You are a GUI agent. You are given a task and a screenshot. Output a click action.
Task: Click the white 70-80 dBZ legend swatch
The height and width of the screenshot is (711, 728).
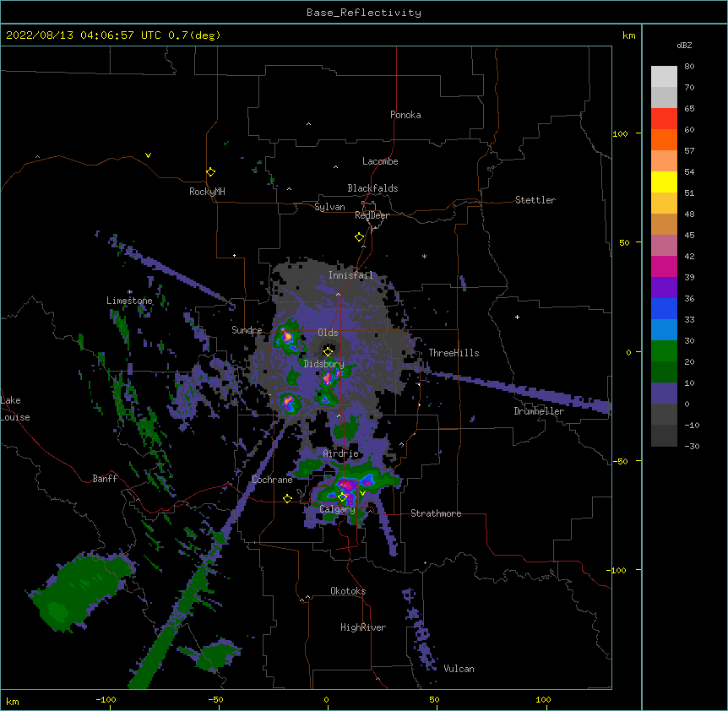coord(664,77)
